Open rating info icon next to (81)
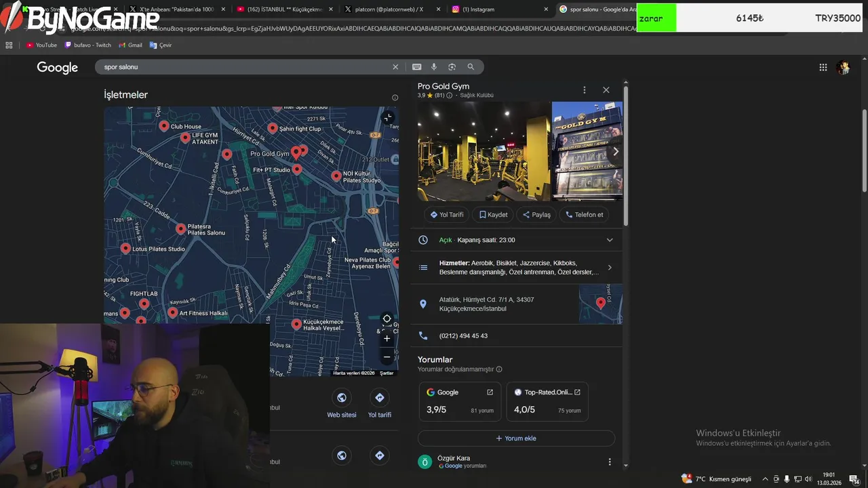The width and height of the screenshot is (868, 488). pos(449,96)
